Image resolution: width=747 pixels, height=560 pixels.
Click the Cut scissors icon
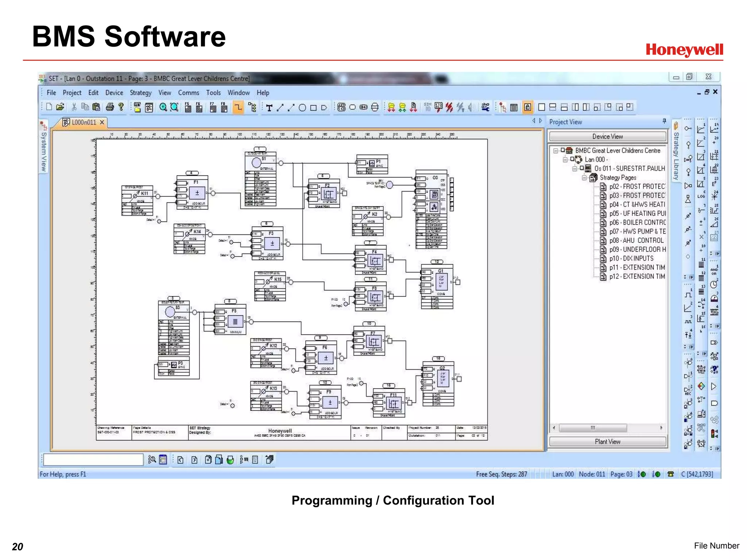click(74, 107)
